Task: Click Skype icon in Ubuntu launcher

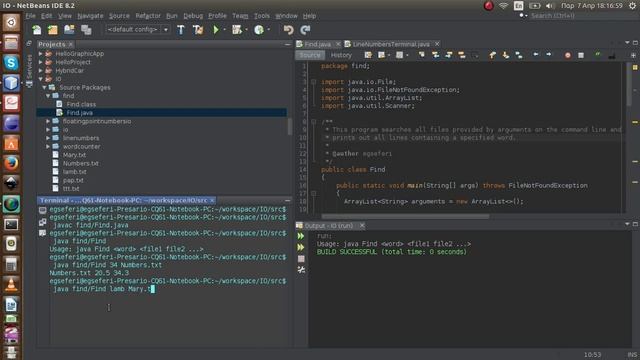Action: tap(11, 63)
